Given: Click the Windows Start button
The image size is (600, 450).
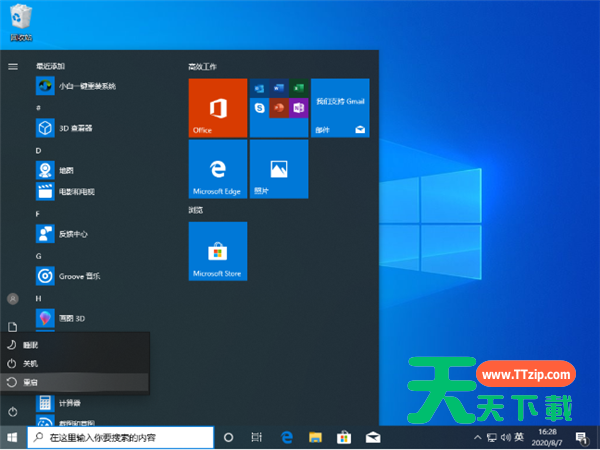Looking at the screenshot, I should [x=13, y=438].
